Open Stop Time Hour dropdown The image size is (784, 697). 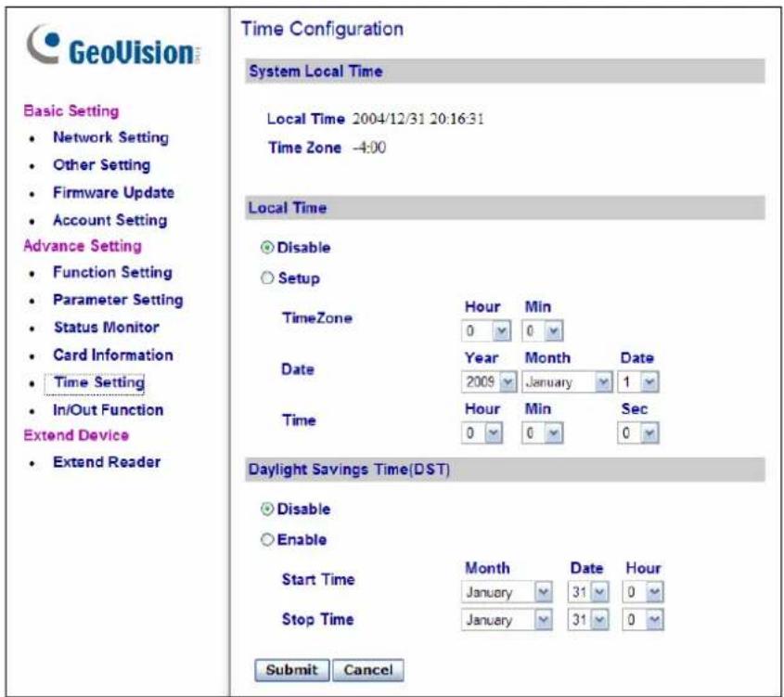click(x=643, y=620)
